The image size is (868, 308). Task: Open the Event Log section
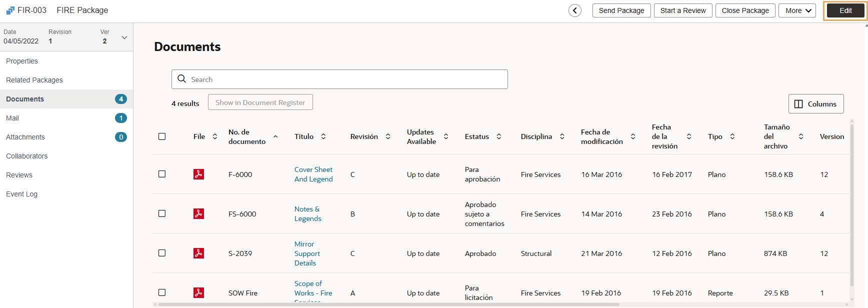pos(21,194)
